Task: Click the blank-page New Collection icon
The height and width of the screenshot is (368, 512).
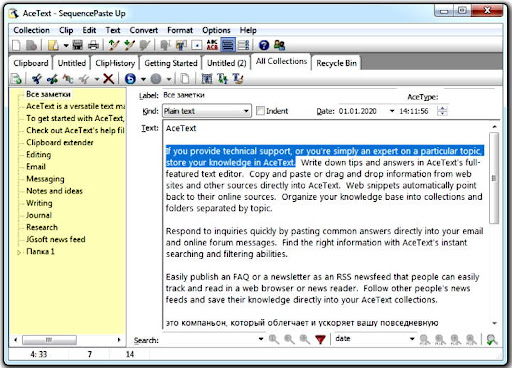Action: (16, 45)
